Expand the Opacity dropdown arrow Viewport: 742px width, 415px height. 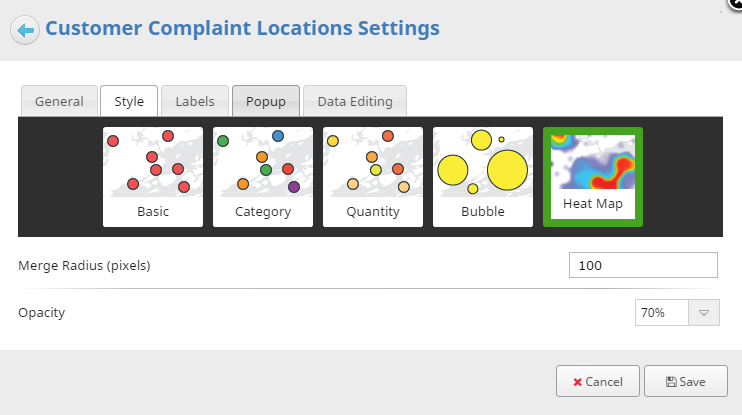pyautogui.click(x=704, y=312)
